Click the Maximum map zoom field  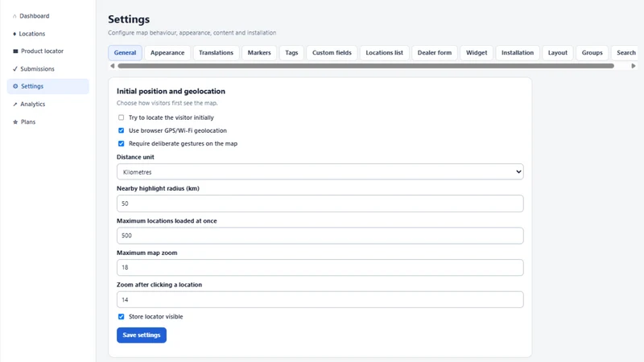(320, 268)
